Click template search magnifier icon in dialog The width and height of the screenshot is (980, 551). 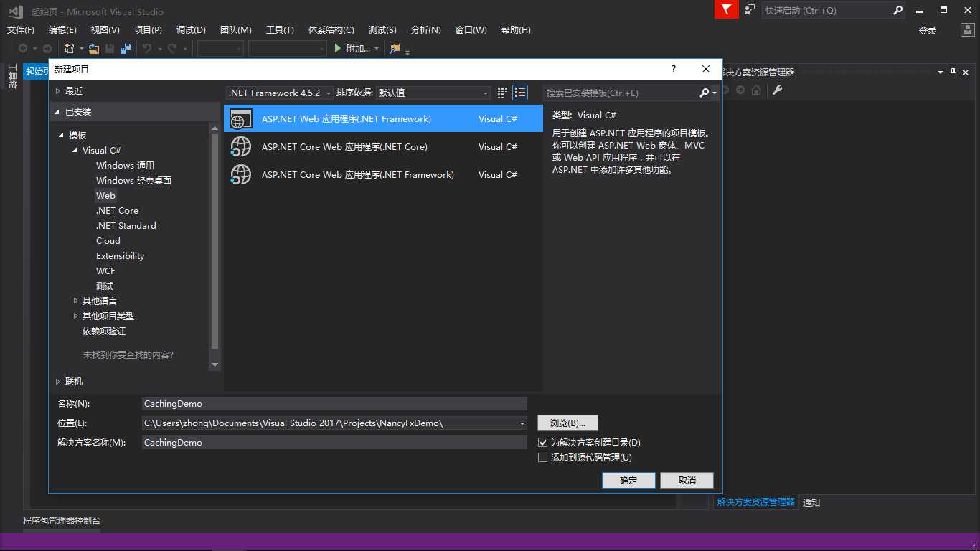(705, 93)
